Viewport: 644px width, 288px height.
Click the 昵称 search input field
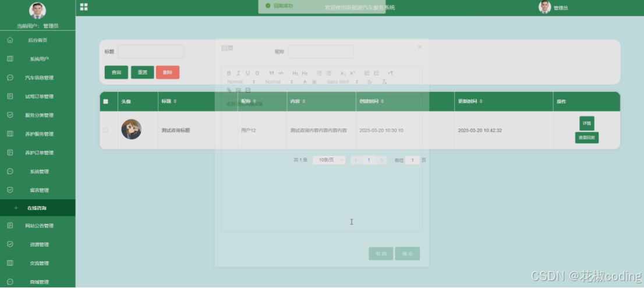pos(321,51)
